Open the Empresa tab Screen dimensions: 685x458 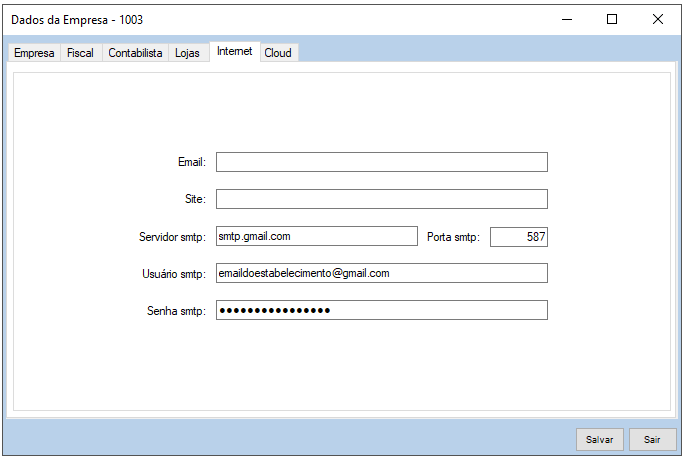(x=34, y=53)
